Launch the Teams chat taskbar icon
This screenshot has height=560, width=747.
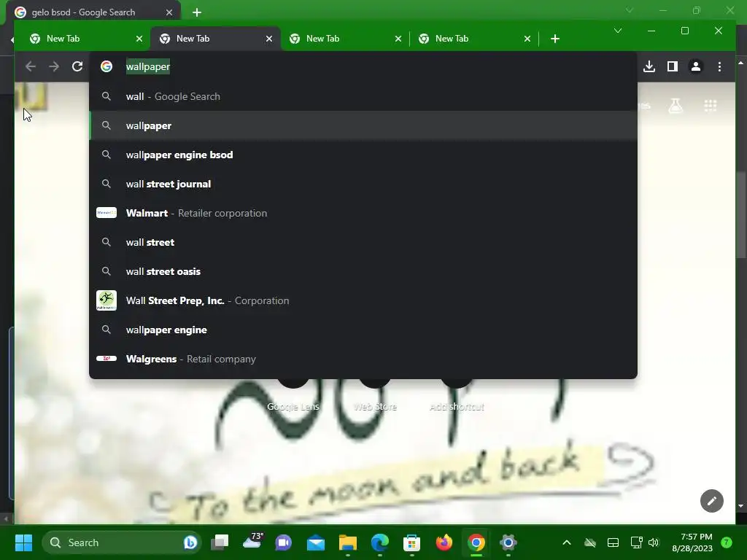click(284, 542)
